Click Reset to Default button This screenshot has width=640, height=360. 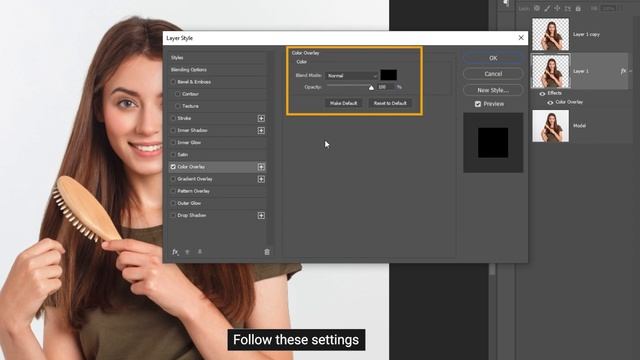tap(390, 103)
